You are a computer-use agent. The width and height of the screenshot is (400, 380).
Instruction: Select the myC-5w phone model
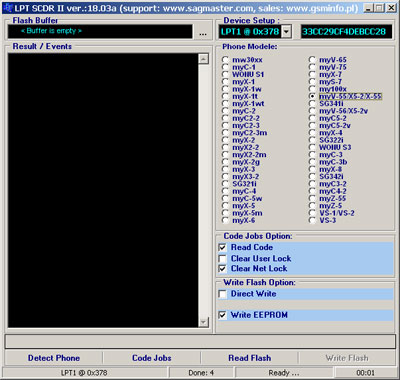pos(226,199)
